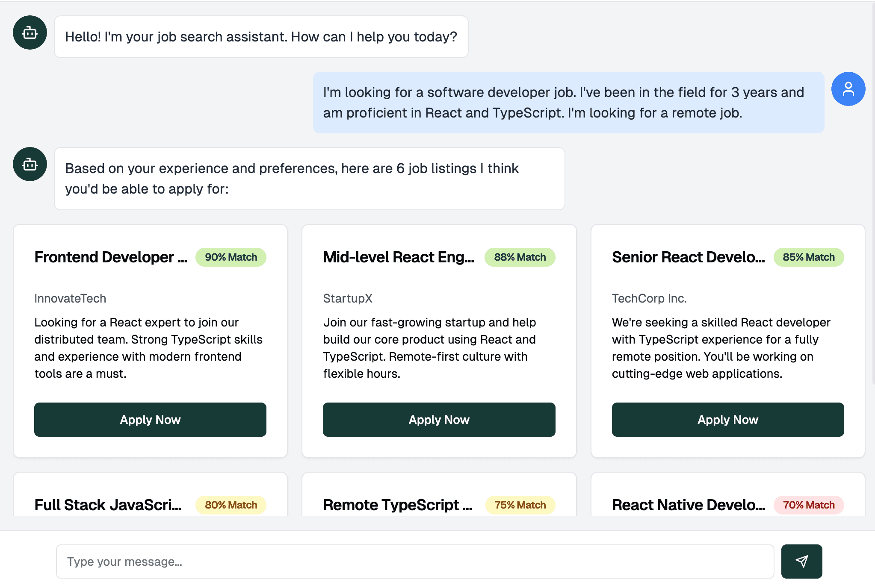Click the red 70% Match badge
This screenshot has width=875, height=588.
tap(808, 505)
